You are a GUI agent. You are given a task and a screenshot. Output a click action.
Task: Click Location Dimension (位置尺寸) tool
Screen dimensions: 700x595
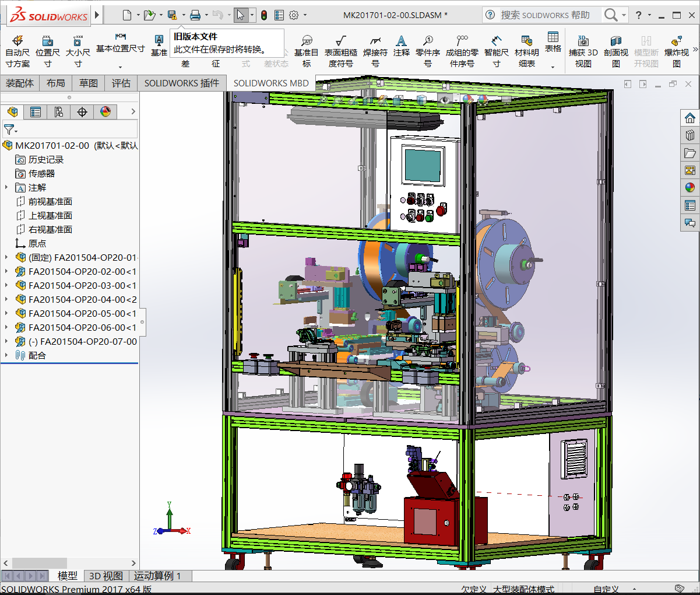(48, 51)
